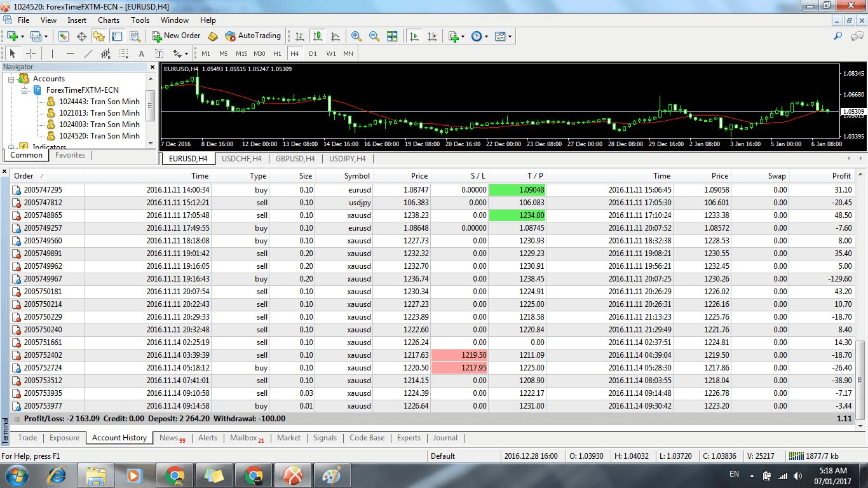Switch chart to bar chart

point(300,36)
